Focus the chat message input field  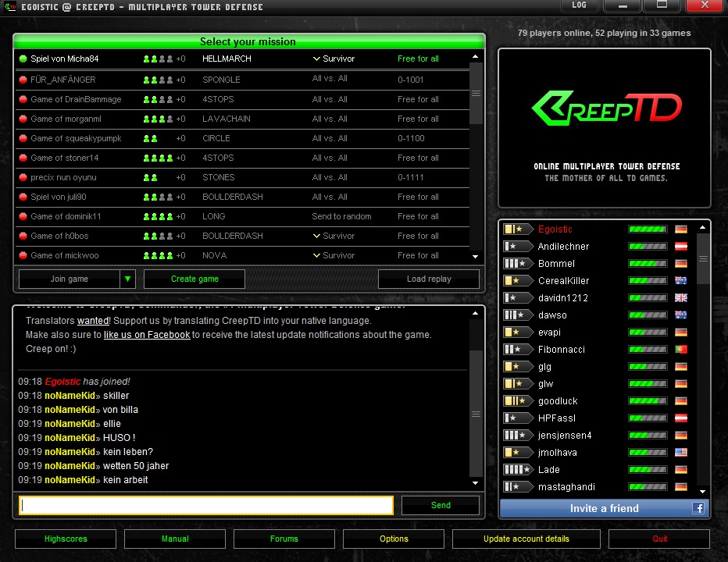pos(206,505)
